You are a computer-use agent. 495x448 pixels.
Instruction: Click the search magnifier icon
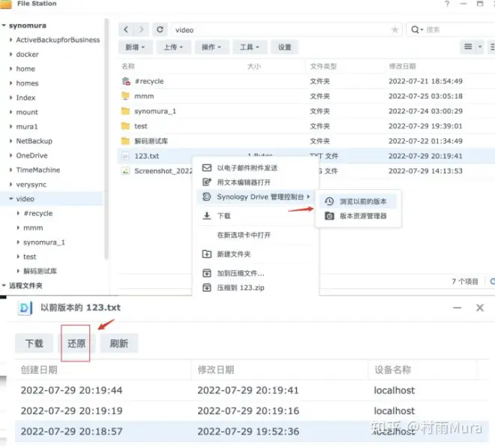click(415, 30)
